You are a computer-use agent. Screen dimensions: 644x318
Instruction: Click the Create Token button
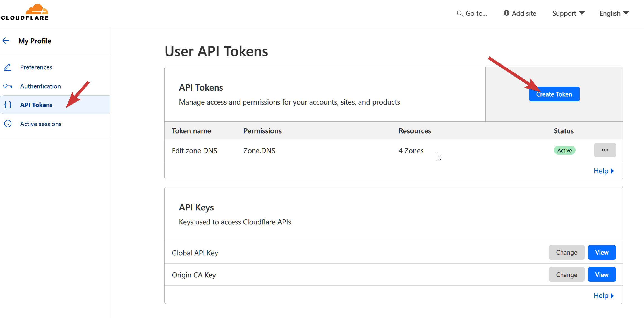(x=554, y=94)
